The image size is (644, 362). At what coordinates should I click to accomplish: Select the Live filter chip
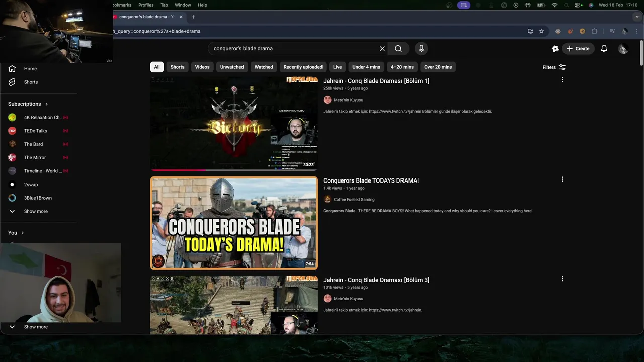pyautogui.click(x=337, y=67)
